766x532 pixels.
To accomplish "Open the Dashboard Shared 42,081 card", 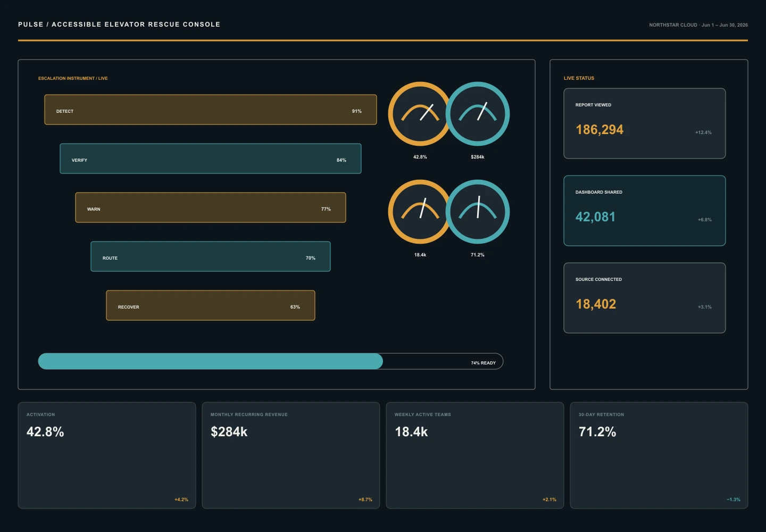I will click(645, 211).
